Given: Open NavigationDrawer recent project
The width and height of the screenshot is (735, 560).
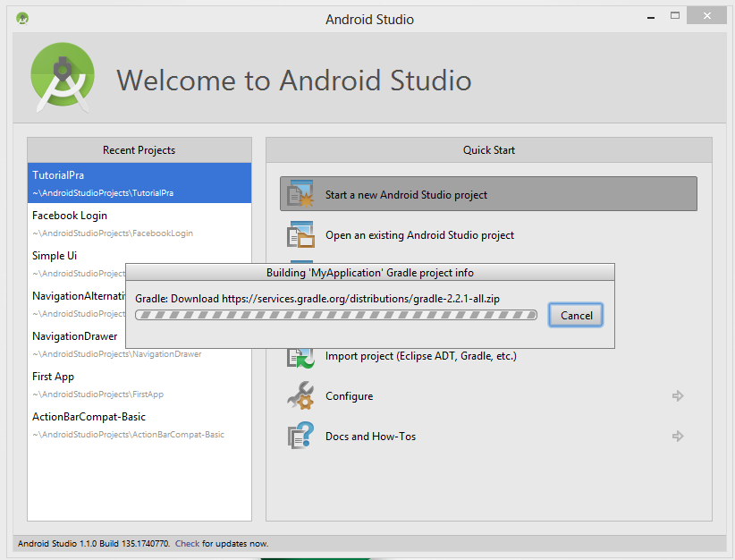Looking at the screenshot, I should click(77, 335).
